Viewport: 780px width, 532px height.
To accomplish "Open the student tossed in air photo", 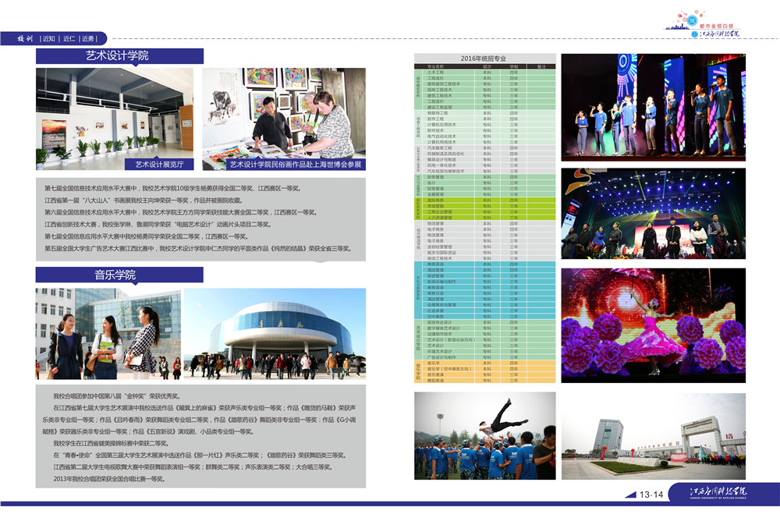I will (484, 435).
